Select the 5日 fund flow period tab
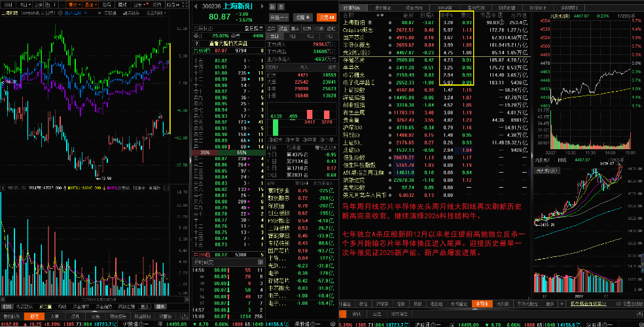 [310, 36]
